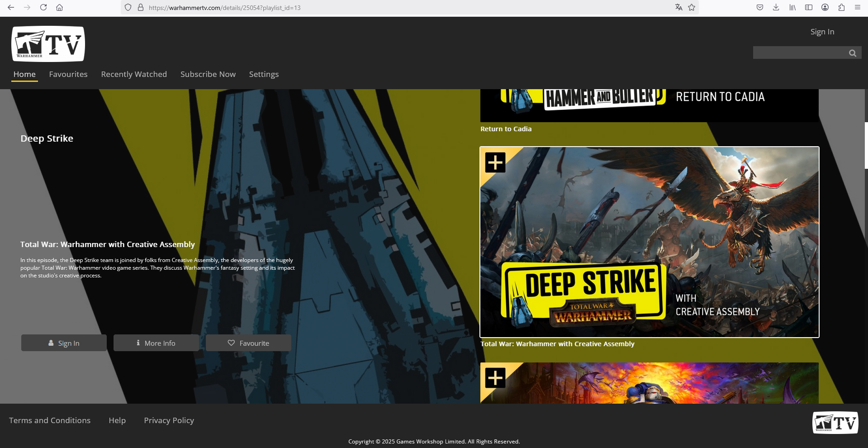Click the browser address bar URL
The image size is (868, 448).
coord(225,7)
